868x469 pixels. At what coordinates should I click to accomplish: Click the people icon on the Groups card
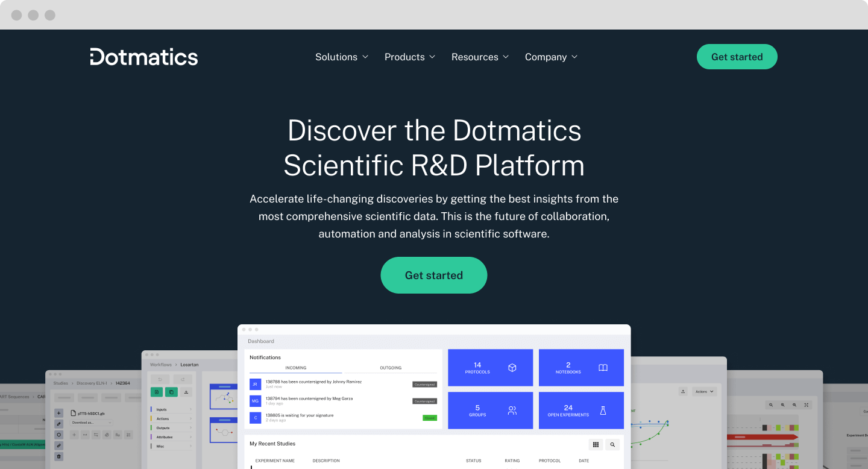pyautogui.click(x=512, y=411)
